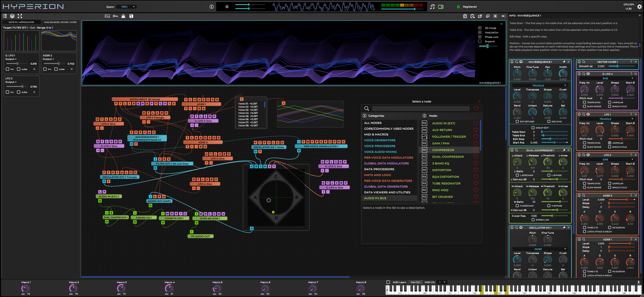Click the broom clean-up icon
Image resolution: width=644 pixels, height=297 pixels.
[123, 16]
